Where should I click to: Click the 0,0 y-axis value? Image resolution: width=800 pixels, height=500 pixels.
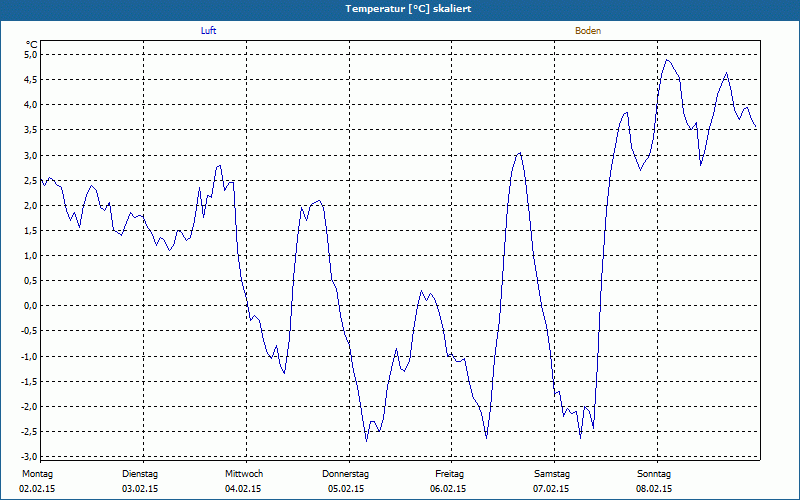click(x=31, y=306)
